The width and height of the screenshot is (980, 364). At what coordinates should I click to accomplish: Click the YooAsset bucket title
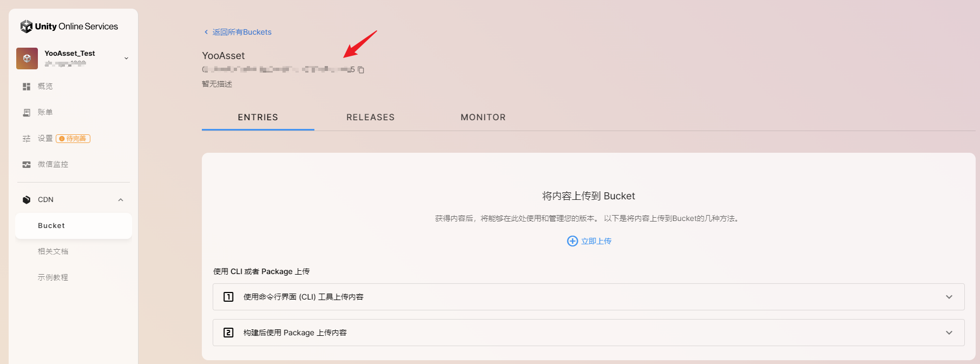[x=223, y=56]
